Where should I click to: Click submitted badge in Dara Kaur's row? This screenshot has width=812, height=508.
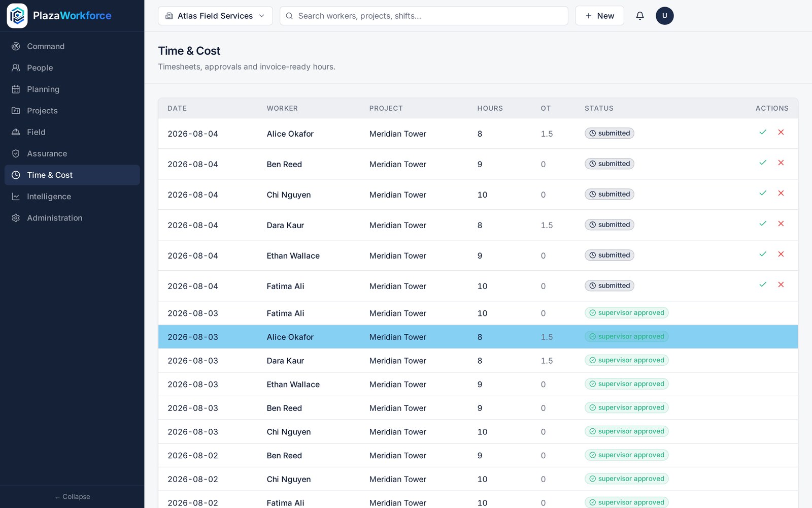tap(609, 225)
